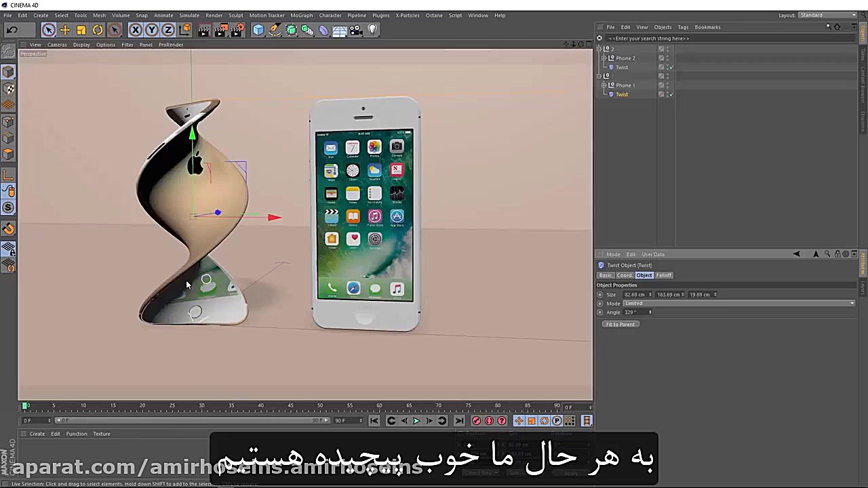The width and height of the screenshot is (868, 488).
Task: Expand the Phone 2 object in the Object Manager
Action: coord(604,58)
